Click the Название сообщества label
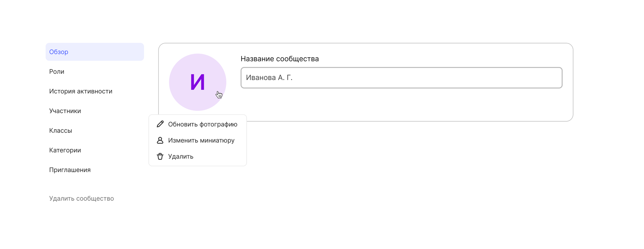 (279, 59)
